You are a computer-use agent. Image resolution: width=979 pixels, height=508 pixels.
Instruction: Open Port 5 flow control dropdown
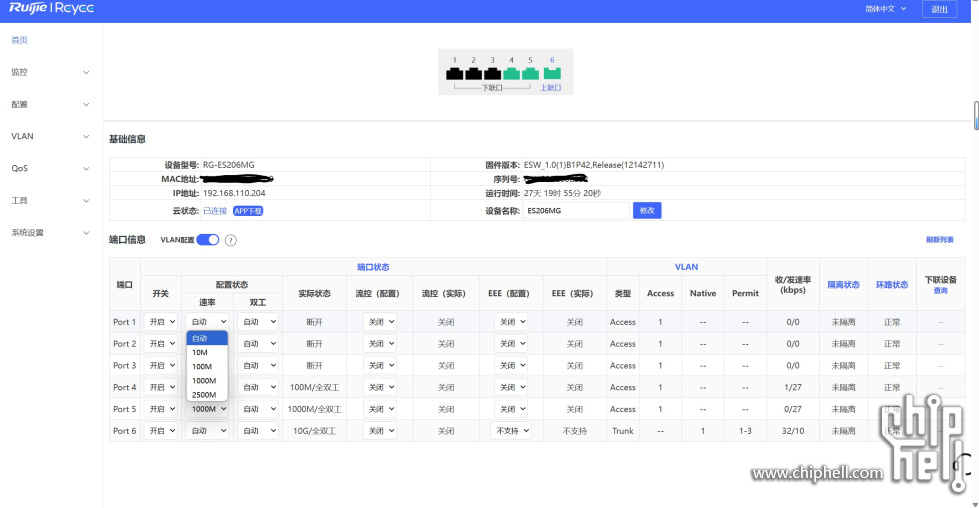380,409
